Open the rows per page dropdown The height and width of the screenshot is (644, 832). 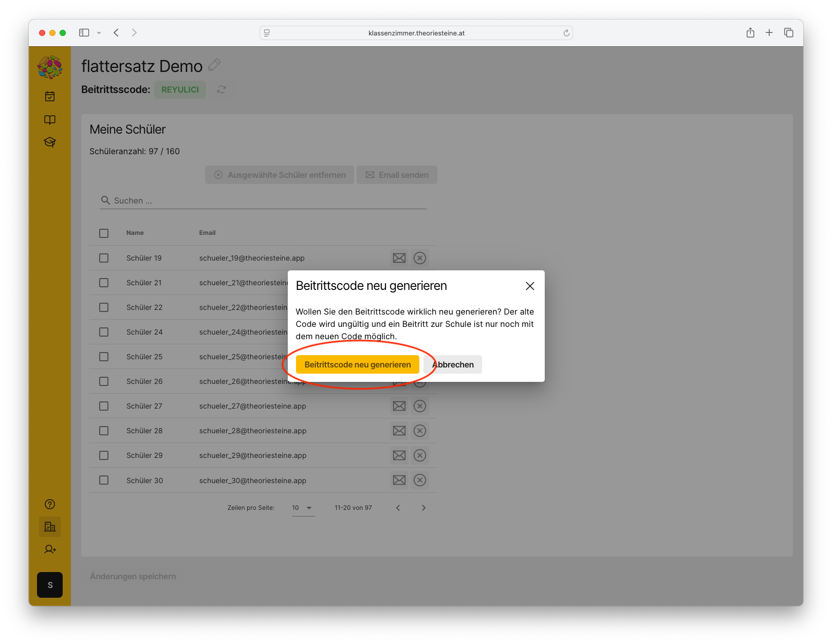click(x=303, y=508)
